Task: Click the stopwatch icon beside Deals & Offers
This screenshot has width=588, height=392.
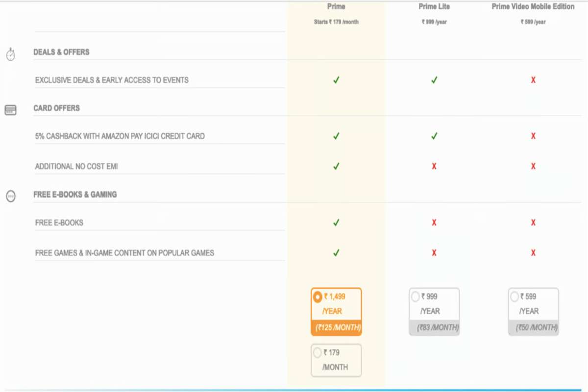Action: 10,55
